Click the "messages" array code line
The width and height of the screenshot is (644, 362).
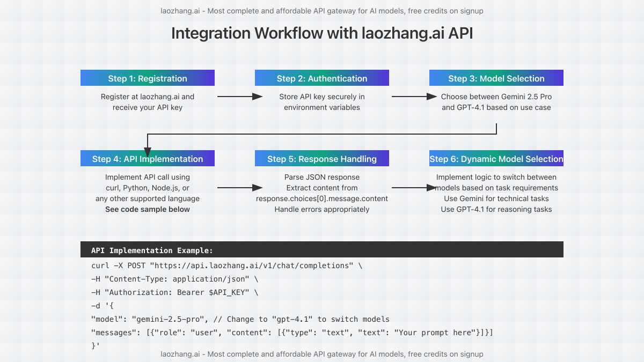tap(292, 333)
